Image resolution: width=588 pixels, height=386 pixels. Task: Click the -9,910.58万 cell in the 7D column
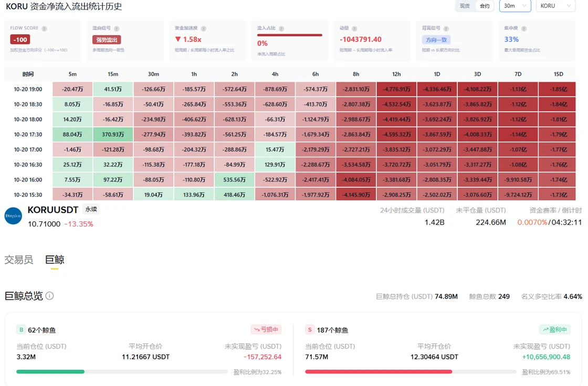[x=518, y=179]
